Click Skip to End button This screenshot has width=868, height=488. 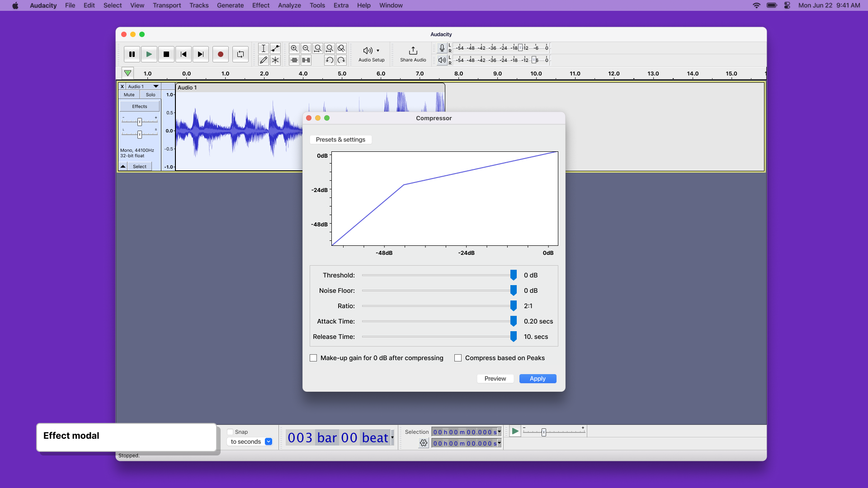(201, 54)
